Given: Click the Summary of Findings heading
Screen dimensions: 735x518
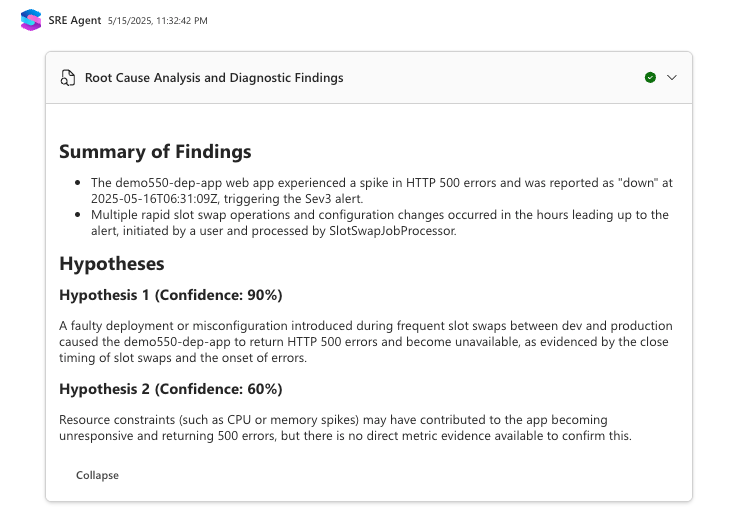Looking at the screenshot, I should 155,152.
